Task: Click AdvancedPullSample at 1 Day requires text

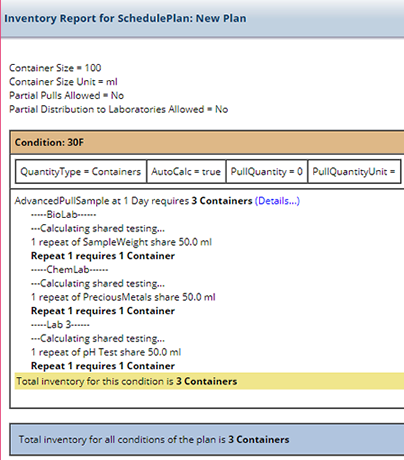Action: click(x=102, y=201)
